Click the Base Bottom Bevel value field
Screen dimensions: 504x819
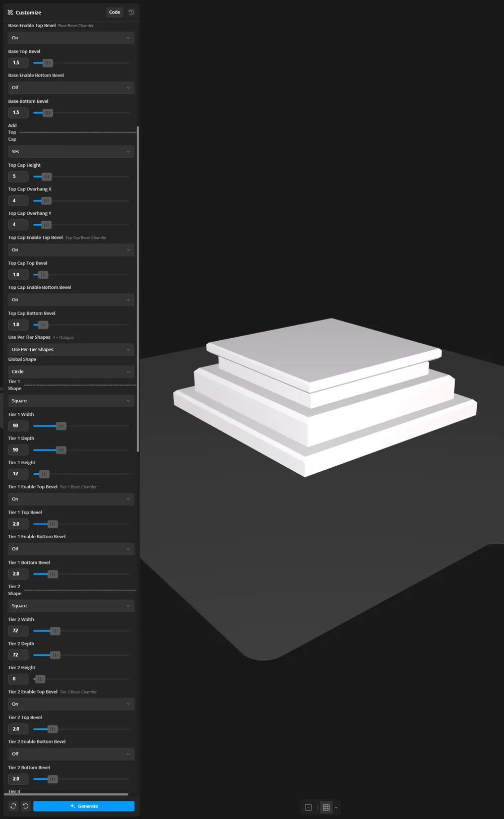click(18, 113)
